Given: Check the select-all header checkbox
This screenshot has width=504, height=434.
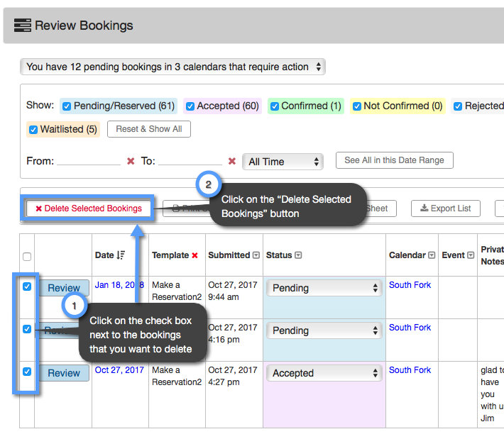Looking at the screenshot, I should pyautogui.click(x=27, y=257).
